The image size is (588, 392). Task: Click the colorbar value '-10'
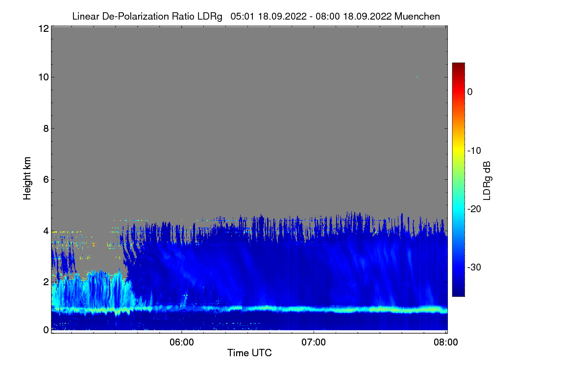click(x=474, y=150)
